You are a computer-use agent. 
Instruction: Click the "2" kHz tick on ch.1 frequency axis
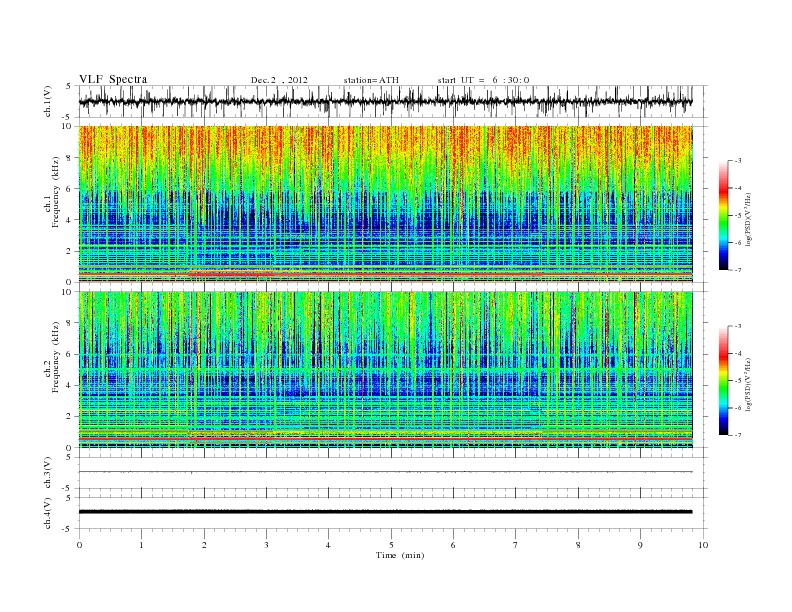tap(69, 251)
